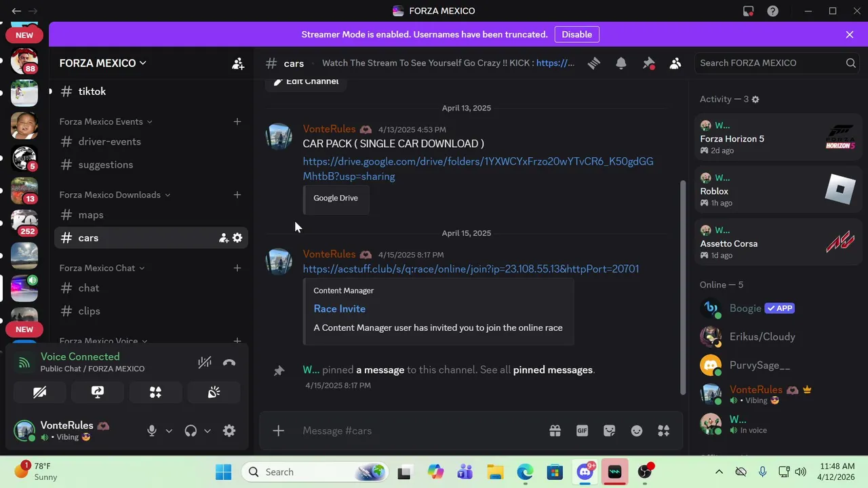The image size is (868, 488).
Task: Open notification settings bell icon
Action: (x=621, y=63)
